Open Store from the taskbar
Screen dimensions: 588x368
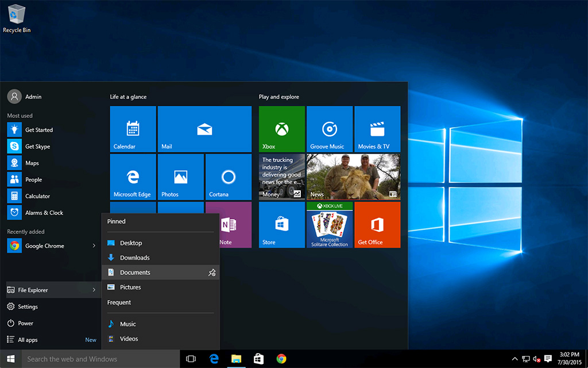(259, 359)
